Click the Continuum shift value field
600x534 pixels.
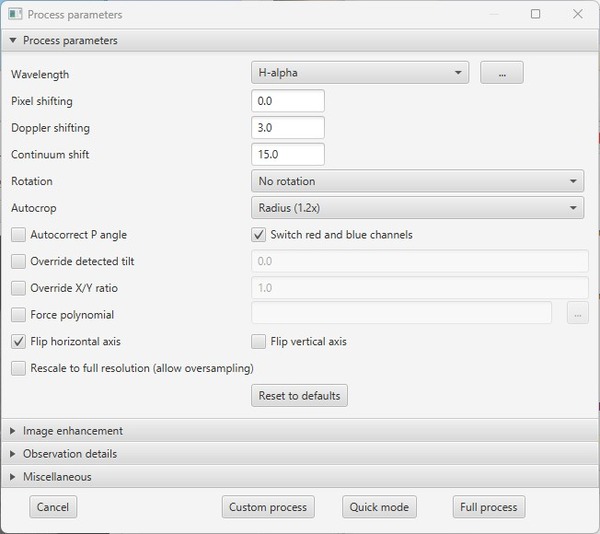click(x=288, y=155)
